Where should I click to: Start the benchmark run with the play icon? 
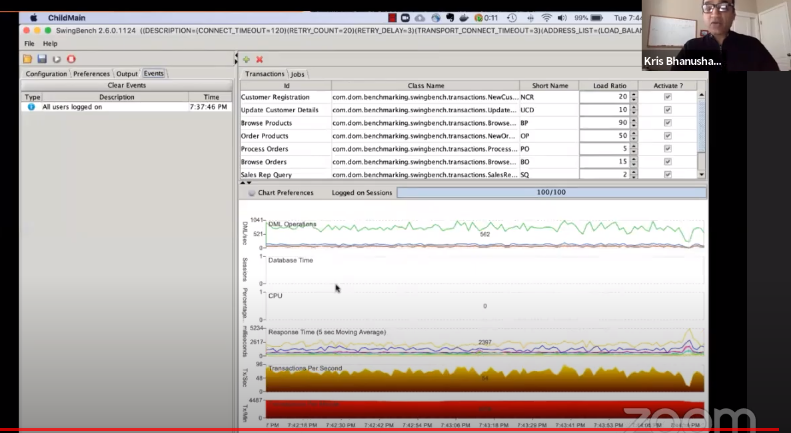click(56, 59)
